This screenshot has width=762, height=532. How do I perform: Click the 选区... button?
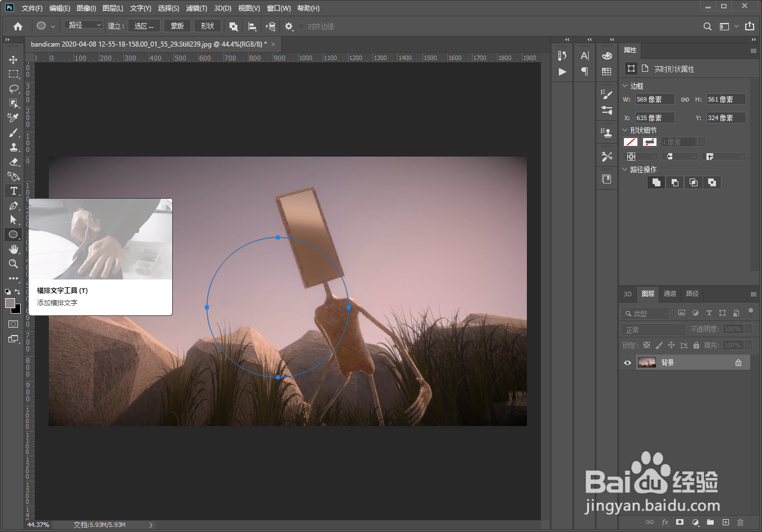click(144, 26)
